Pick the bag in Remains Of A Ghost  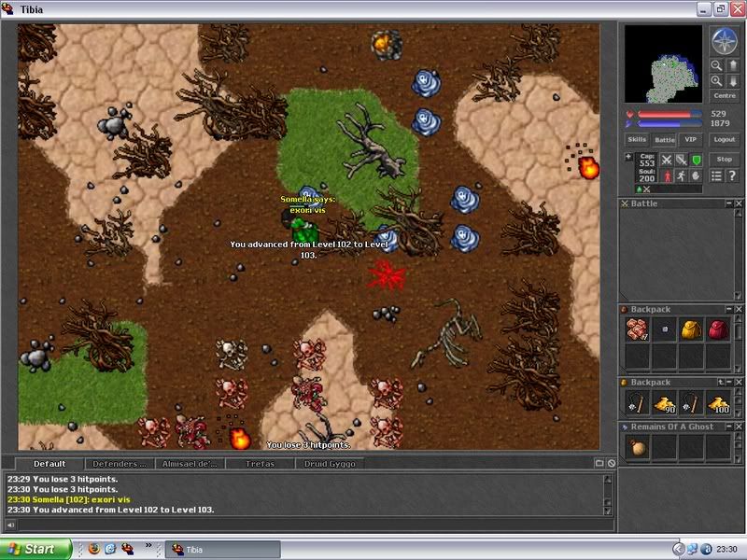[637, 448]
